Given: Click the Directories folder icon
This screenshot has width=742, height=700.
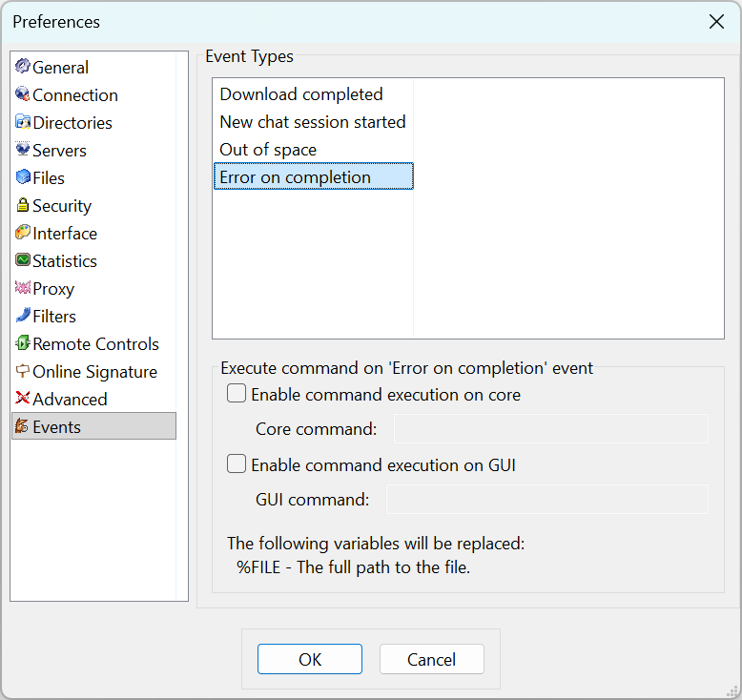Looking at the screenshot, I should [22, 122].
